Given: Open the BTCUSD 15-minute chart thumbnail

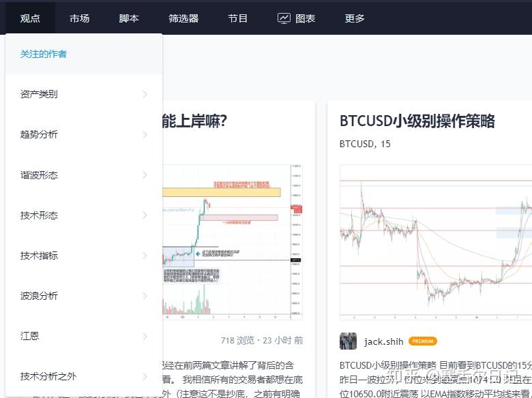Looking at the screenshot, I should pyautogui.click(x=436, y=242).
